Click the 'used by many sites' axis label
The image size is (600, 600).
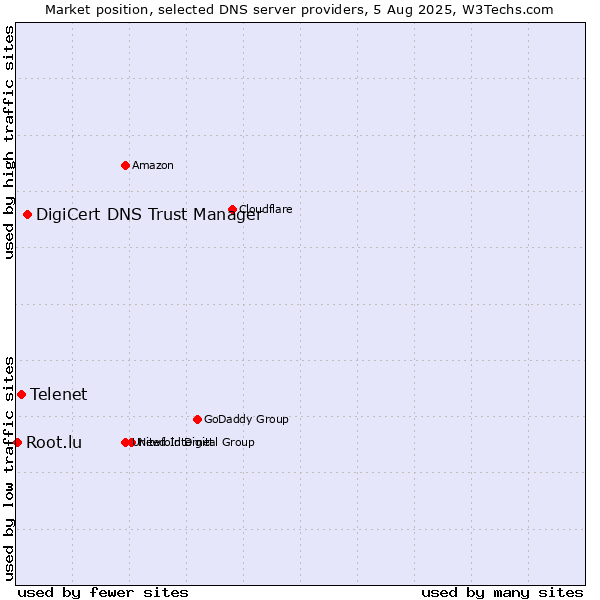click(502, 593)
